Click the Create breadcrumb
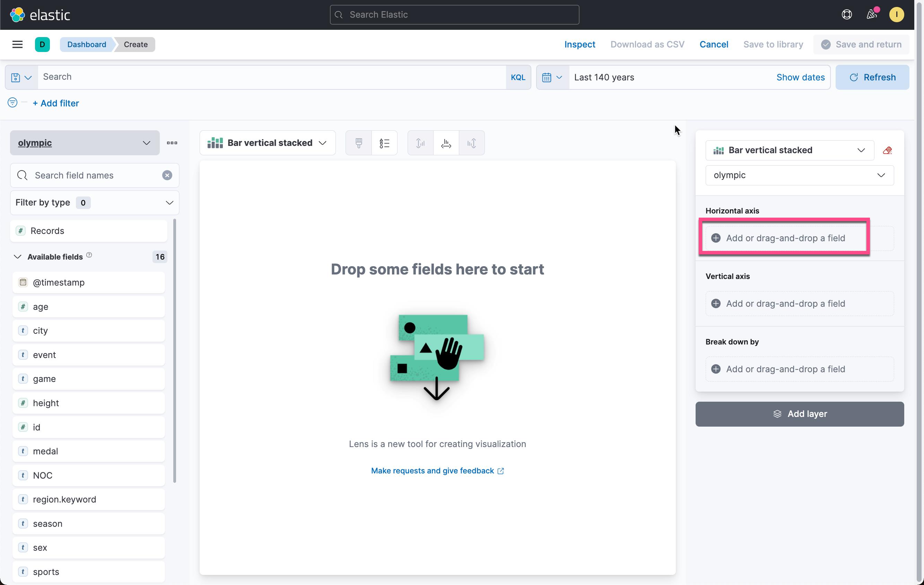924x585 pixels. coord(136,44)
